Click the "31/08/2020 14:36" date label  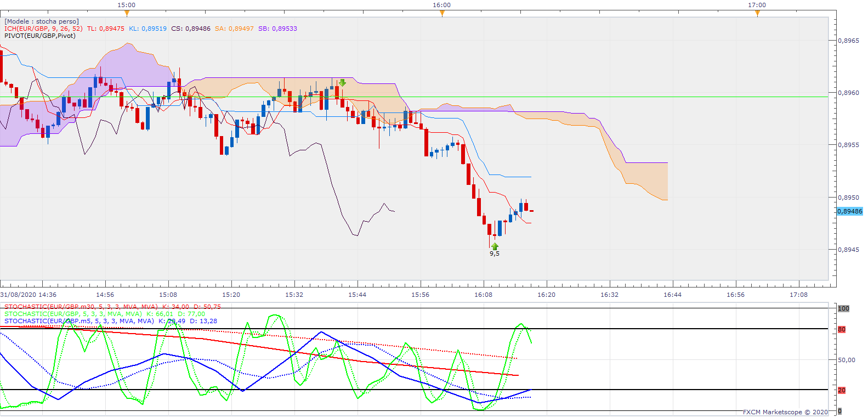click(x=29, y=295)
